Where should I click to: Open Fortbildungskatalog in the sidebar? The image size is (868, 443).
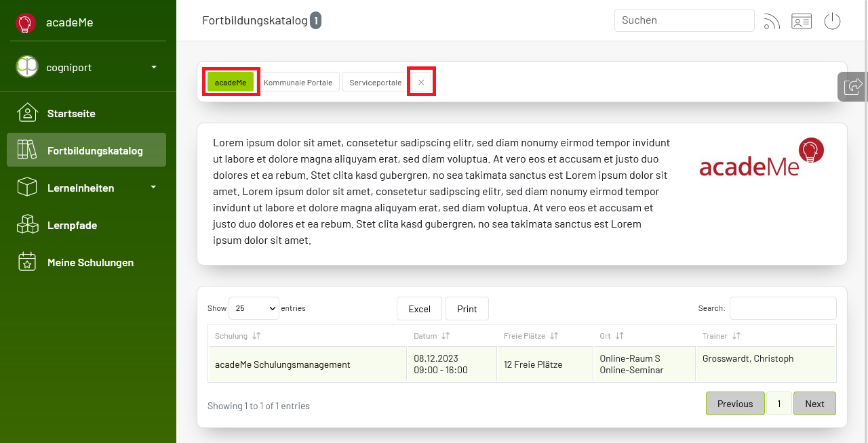[x=86, y=150]
